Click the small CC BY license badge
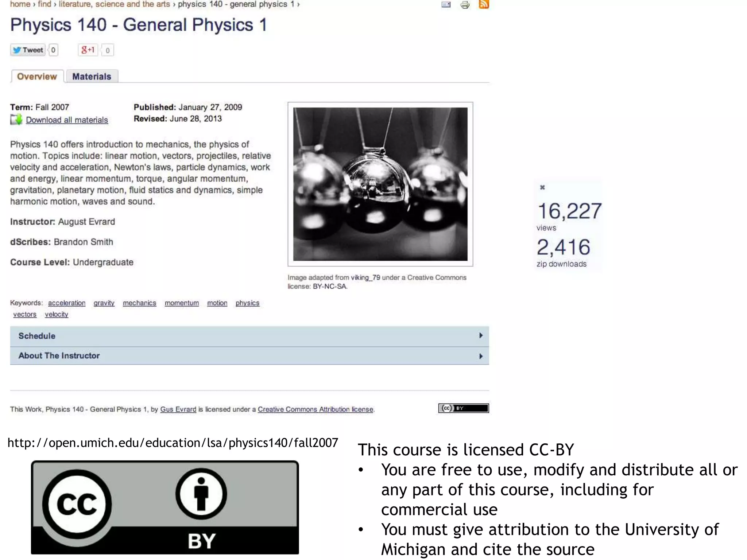Image resolution: width=747 pixels, height=560 pixels. [463, 408]
